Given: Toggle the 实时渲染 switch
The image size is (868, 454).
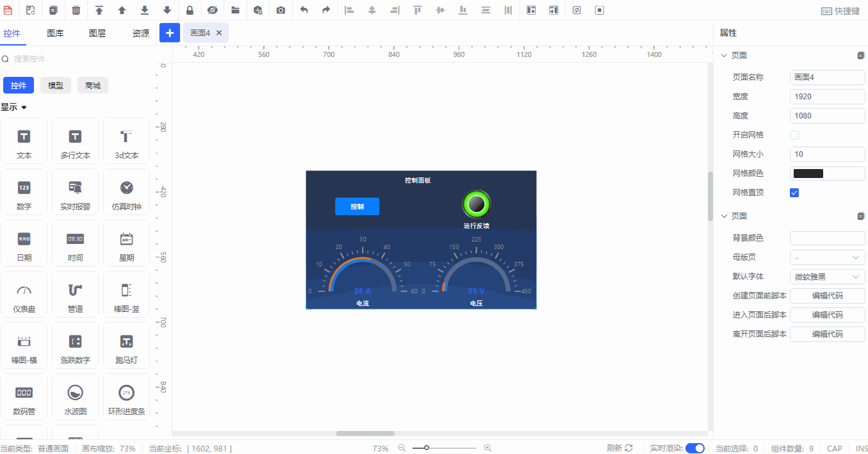Looking at the screenshot, I should click(694, 448).
